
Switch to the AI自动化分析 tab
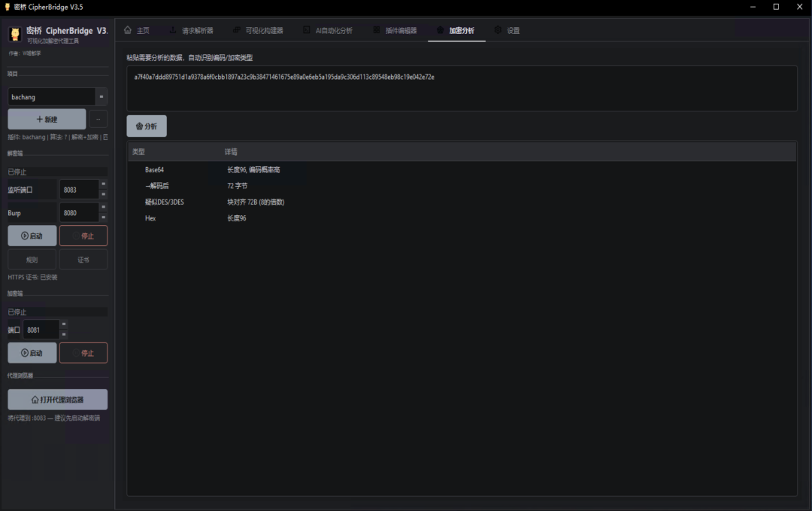328,31
